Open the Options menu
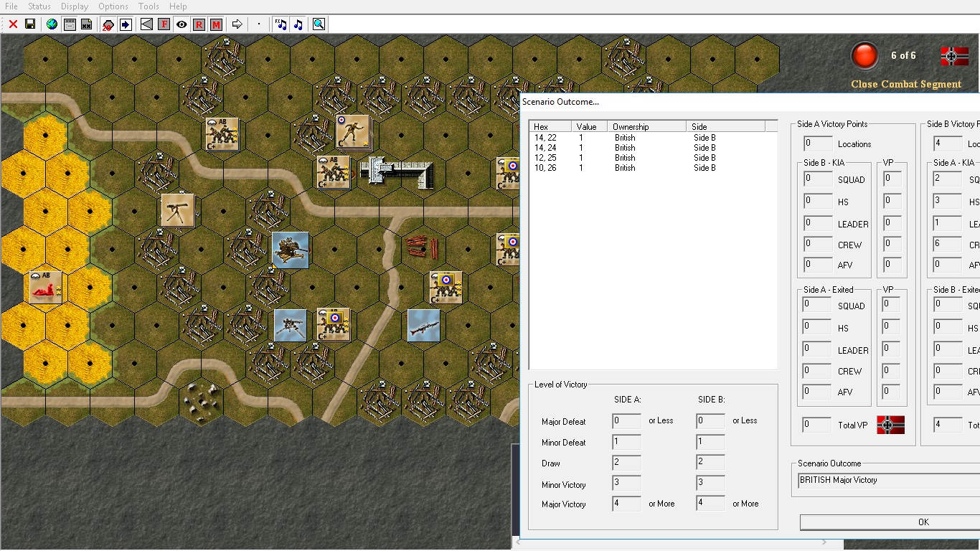The image size is (980, 551). pyautogui.click(x=113, y=6)
